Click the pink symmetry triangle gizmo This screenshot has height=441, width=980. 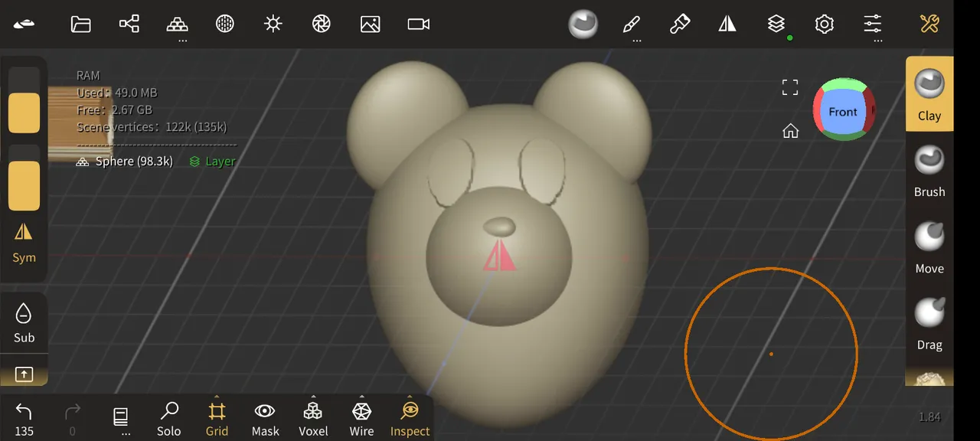[x=499, y=255]
